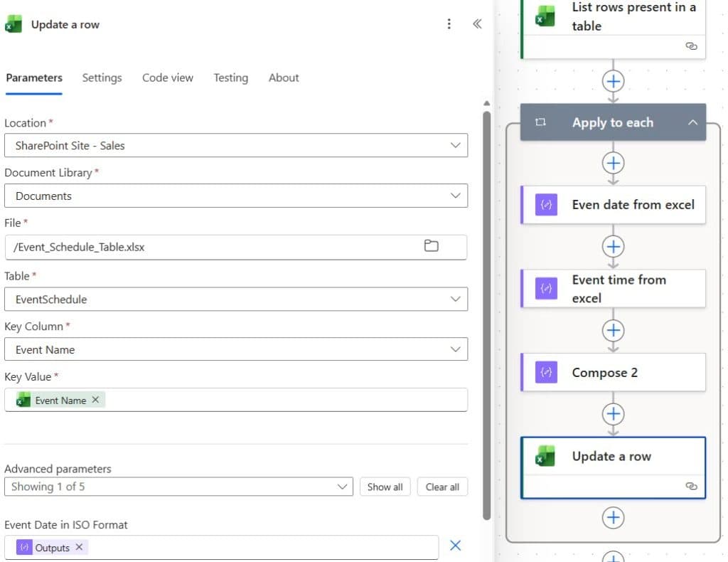Screen dimensions: 728x562
Task: Collapse the Update a row panel
Action: (x=477, y=23)
